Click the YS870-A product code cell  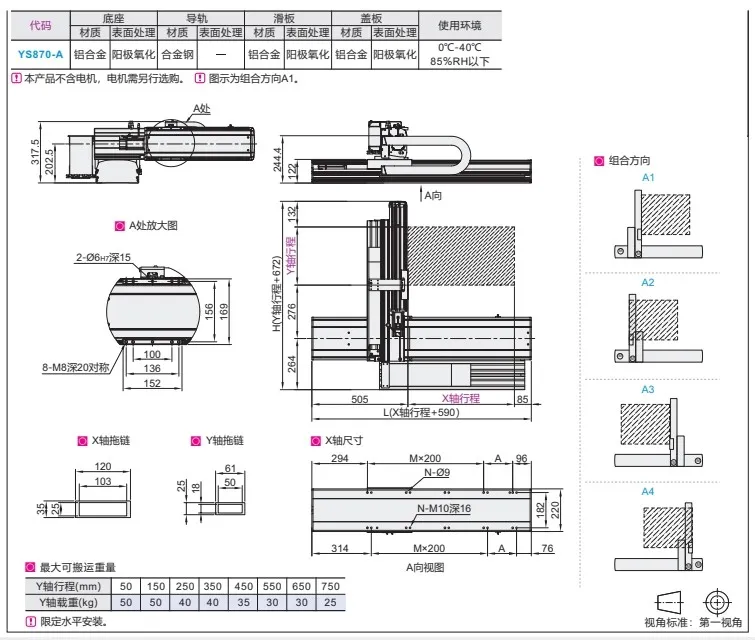(40, 55)
